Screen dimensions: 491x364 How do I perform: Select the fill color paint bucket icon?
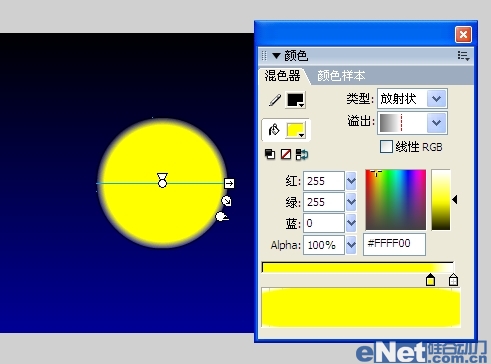[274, 130]
